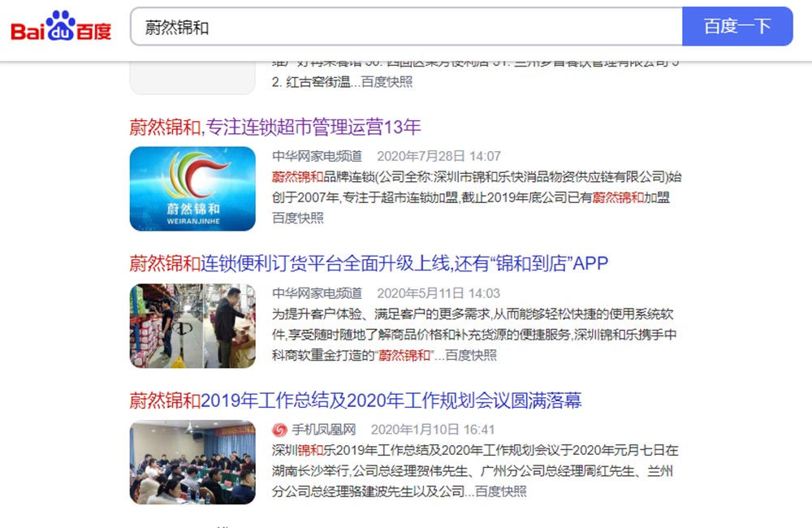
Task: Click the snippet text mentioning 2019年底
Action: pos(475,197)
